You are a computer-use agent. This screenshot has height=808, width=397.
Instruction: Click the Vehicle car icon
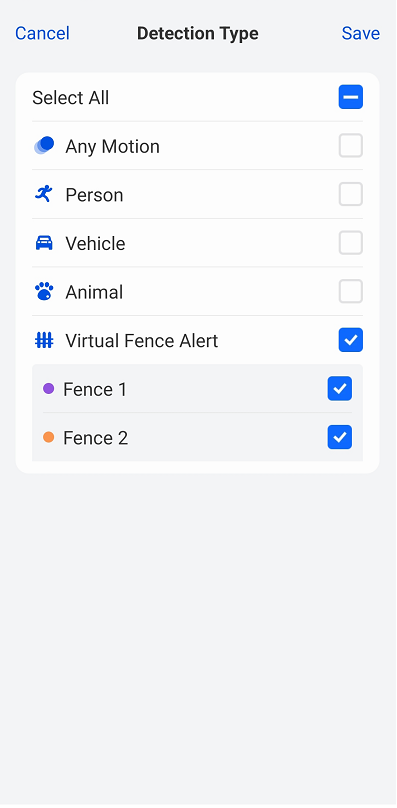[44, 243]
